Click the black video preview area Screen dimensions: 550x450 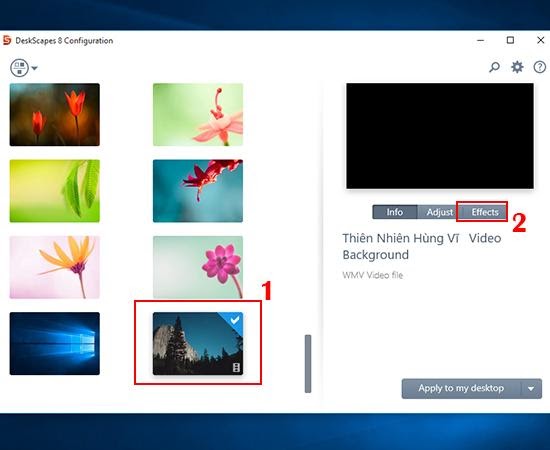440,136
